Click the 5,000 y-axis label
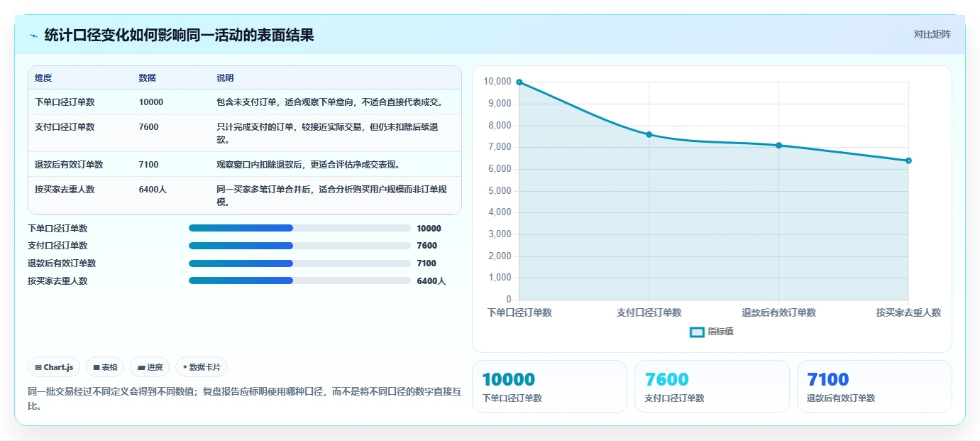Screen dimensions: 980x441 tap(500, 190)
